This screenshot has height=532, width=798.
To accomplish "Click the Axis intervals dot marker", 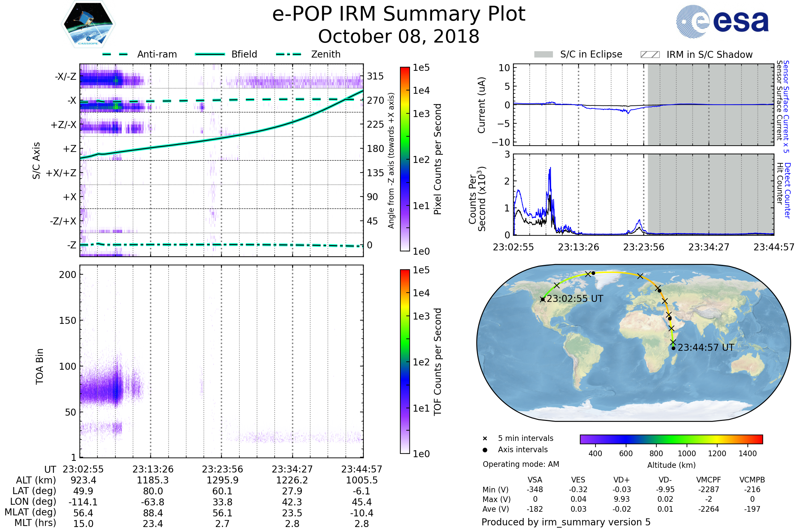I will pos(485,450).
